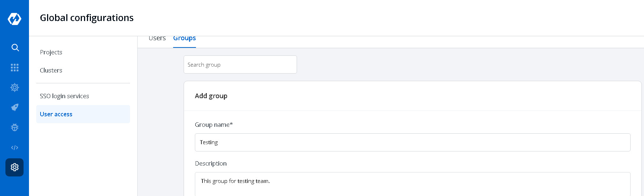Screen dimensions: 644x196
Task: Select User access in the side menu
Action: tap(56, 114)
